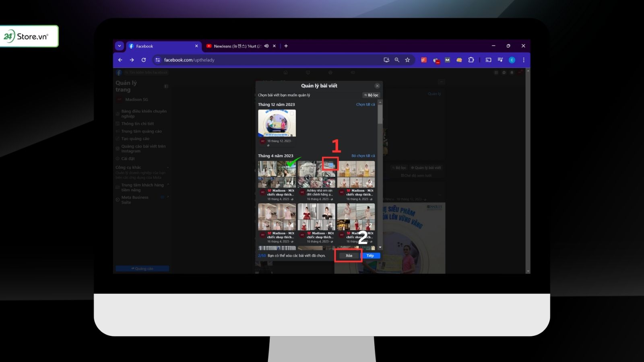Open the zoom magnifier in the address bar
The width and height of the screenshot is (644, 362).
tap(397, 60)
